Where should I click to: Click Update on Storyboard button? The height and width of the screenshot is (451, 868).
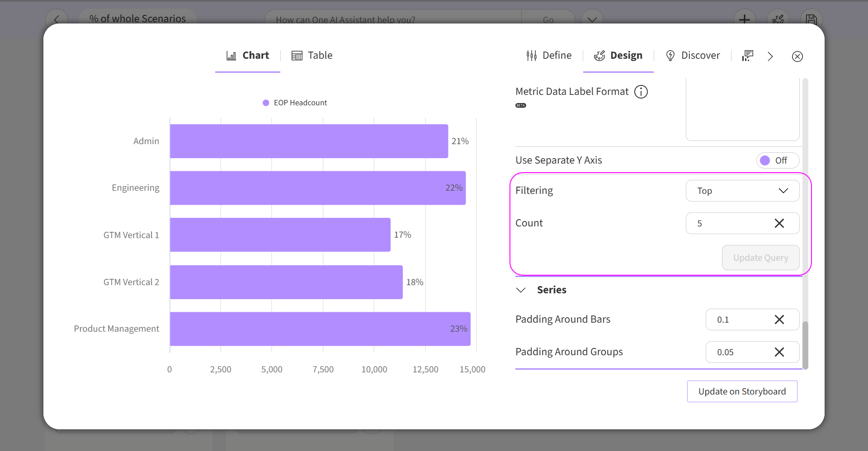pos(742,391)
